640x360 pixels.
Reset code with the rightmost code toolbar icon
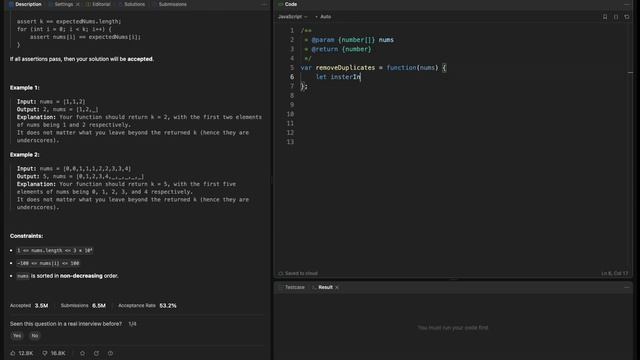point(627,17)
